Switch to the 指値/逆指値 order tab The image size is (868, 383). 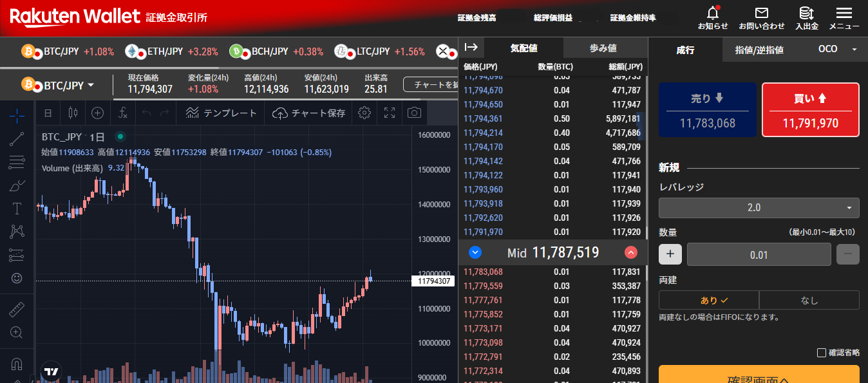[759, 50]
